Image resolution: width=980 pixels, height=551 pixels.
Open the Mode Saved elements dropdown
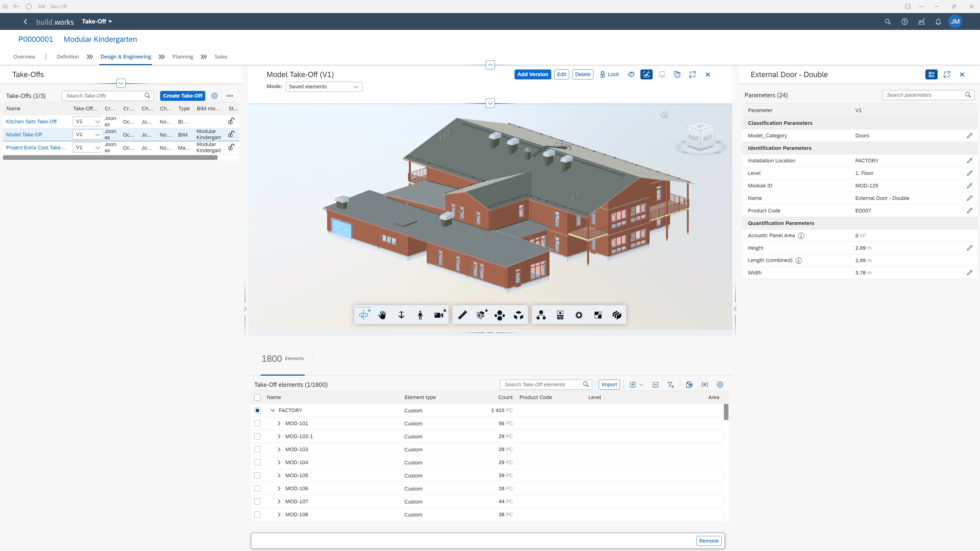point(323,87)
